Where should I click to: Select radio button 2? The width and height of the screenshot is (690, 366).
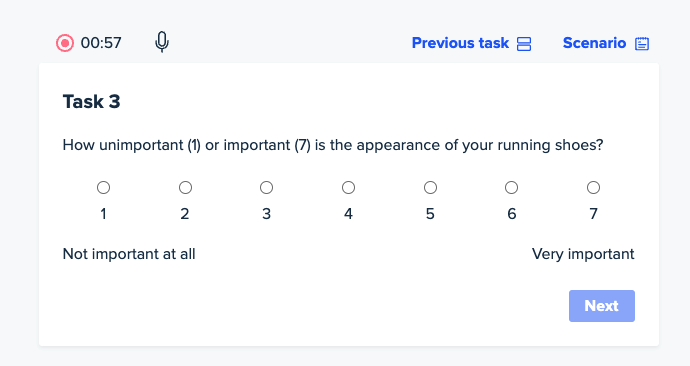[185, 187]
